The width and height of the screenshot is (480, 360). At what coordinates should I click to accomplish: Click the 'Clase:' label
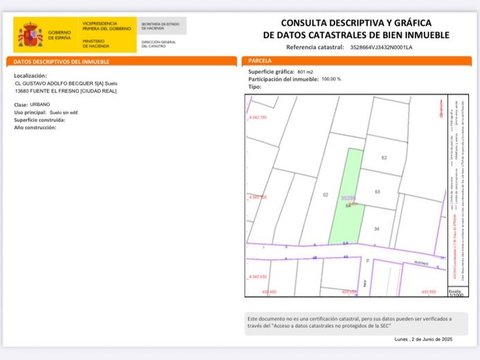(x=21, y=105)
